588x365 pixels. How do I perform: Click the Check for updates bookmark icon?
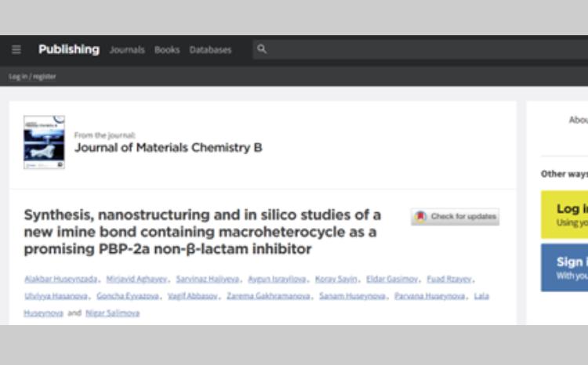tap(420, 217)
